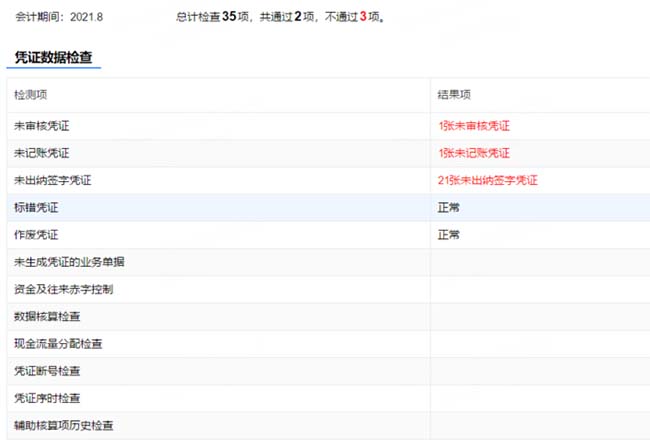Select the 未生成凭证的业务单据 check item
The width and height of the screenshot is (650, 448).
69,262
